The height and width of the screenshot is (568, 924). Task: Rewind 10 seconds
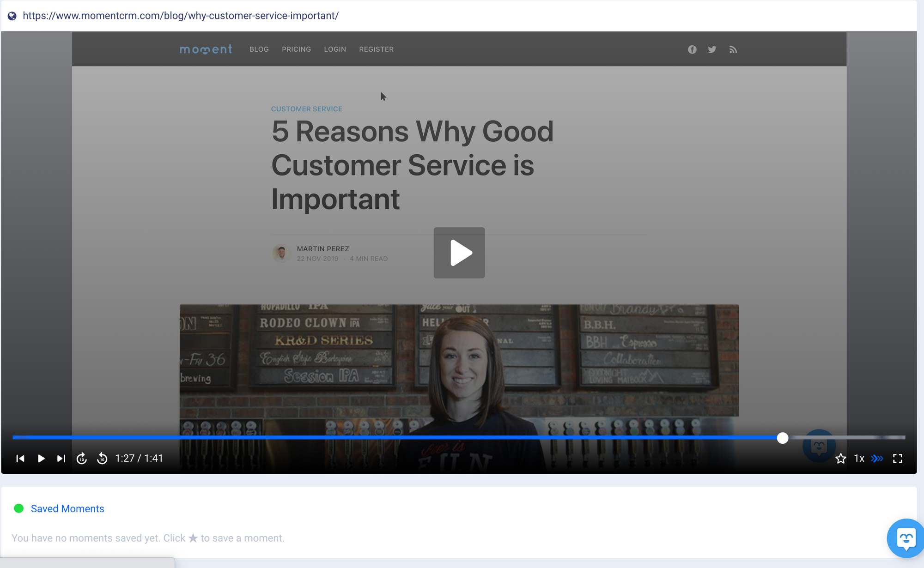(102, 459)
